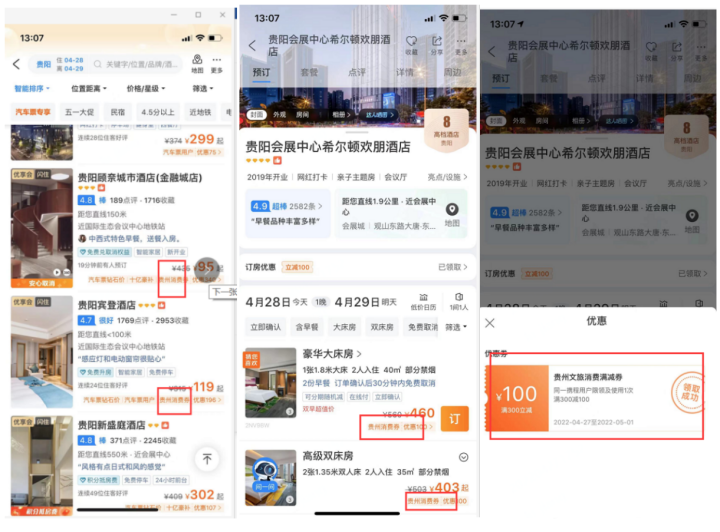Screen dimensions: 720x532
Task: Close the 优惠 popup with X icon
Action: (490, 323)
